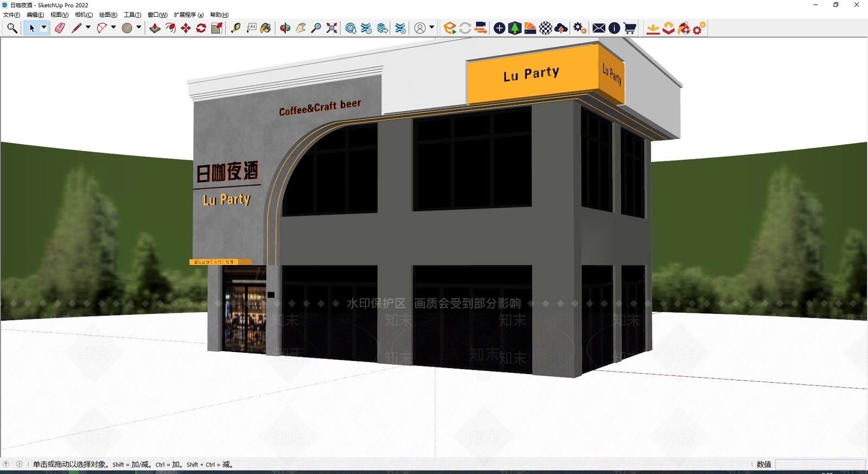Select the arrow Select tool
Screen dimensions: 868x474
pos(32,28)
